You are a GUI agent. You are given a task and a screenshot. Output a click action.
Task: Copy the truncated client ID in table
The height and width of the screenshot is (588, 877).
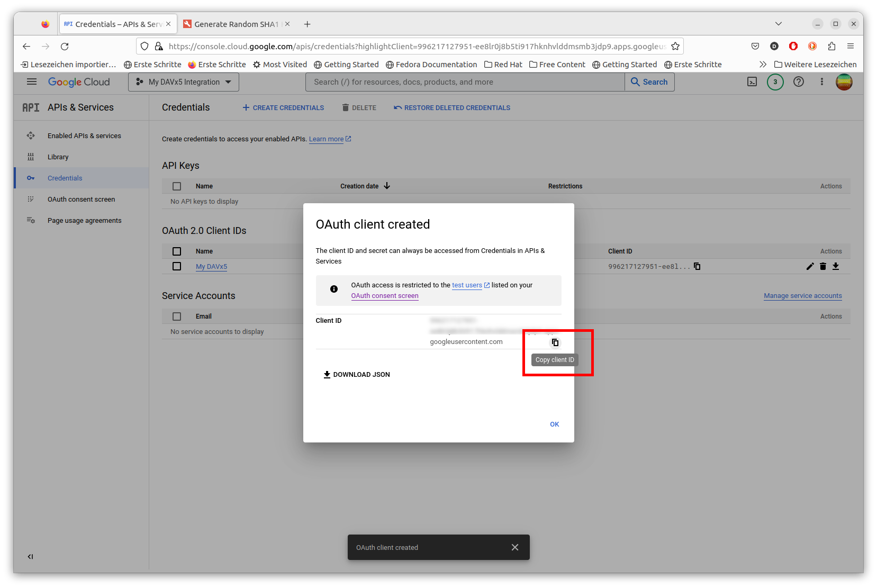tap(697, 266)
